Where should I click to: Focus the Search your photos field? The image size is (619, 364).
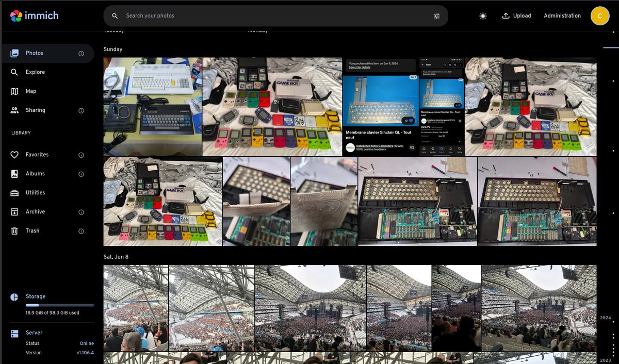point(276,16)
